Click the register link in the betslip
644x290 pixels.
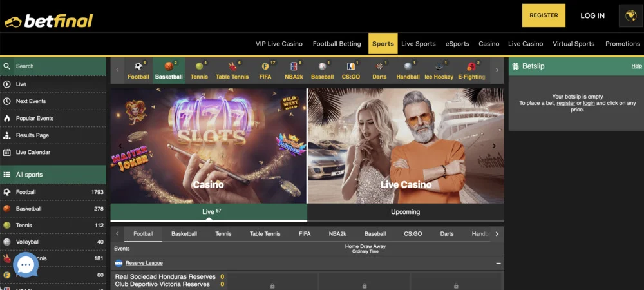pos(565,103)
